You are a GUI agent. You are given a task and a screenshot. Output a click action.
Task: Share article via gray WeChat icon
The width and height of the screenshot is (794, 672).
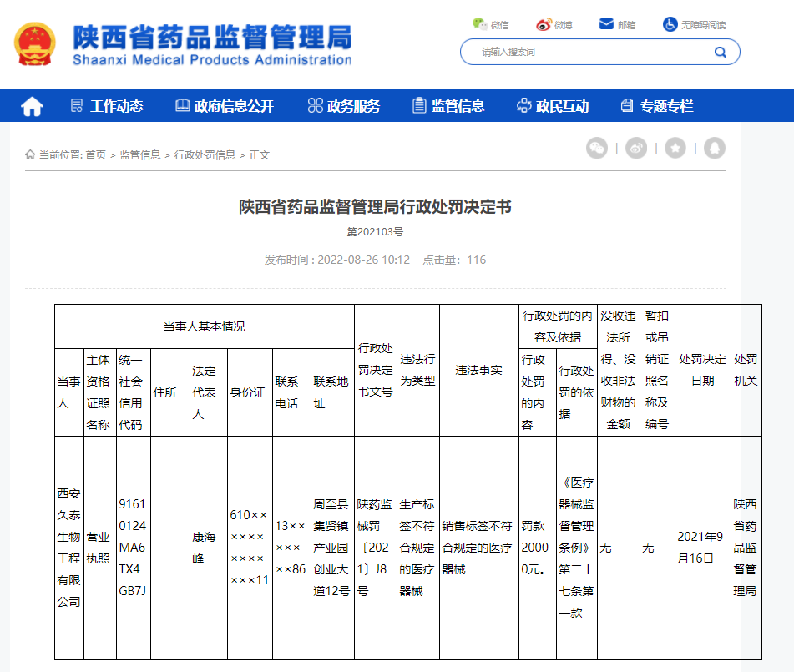597,148
